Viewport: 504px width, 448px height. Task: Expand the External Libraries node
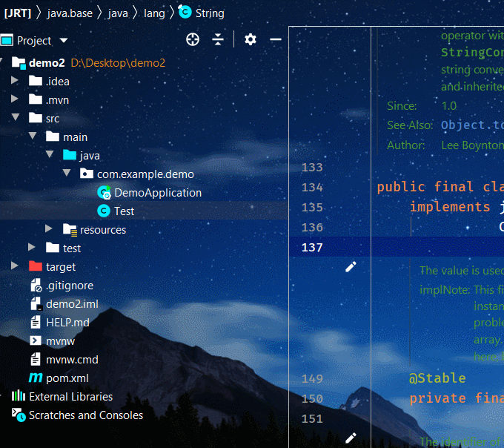pos(3,396)
